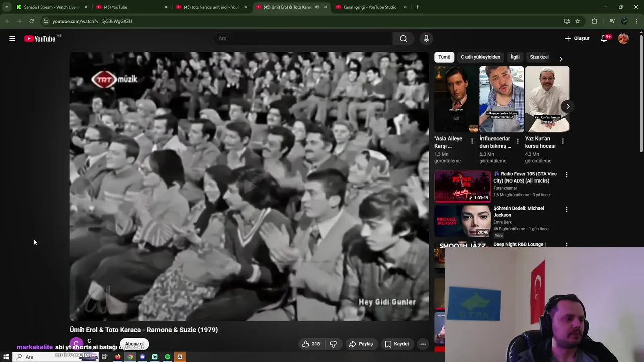Open "Radio Fever 105 (GTA Vice City)" title link
This screenshot has height=362, width=644.
tap(525, 177)
